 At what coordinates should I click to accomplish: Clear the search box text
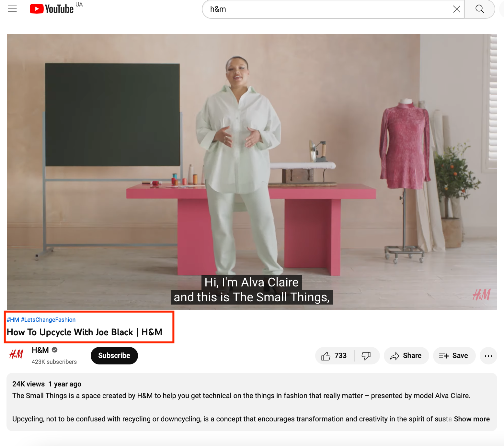pos(456,9)
